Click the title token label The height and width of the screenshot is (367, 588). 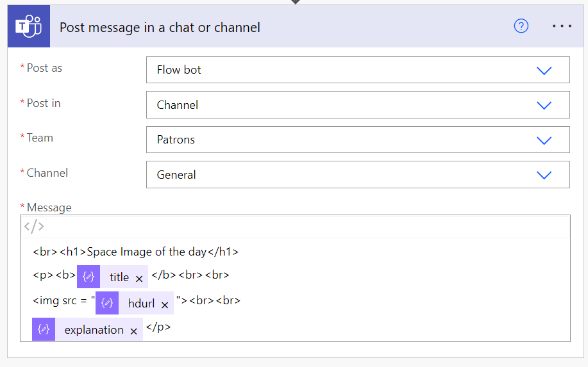(119, 277)
